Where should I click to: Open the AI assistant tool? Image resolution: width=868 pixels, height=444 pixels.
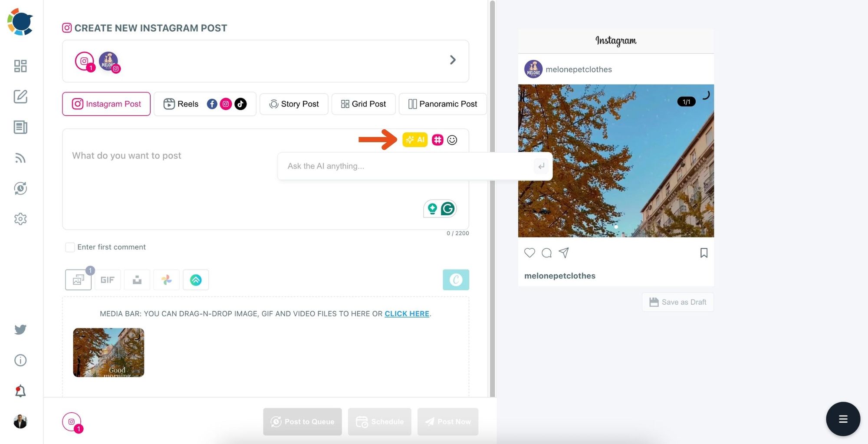[x=415, y=140]
